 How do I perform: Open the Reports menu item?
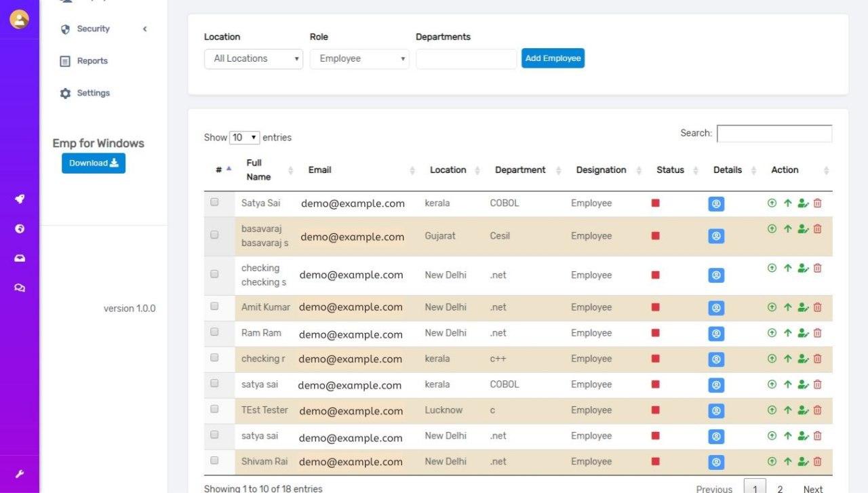92,61
